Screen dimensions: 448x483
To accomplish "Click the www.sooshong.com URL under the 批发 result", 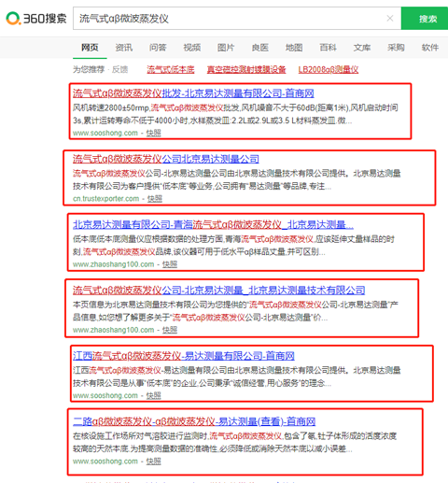I will click(x=105, y=133).
